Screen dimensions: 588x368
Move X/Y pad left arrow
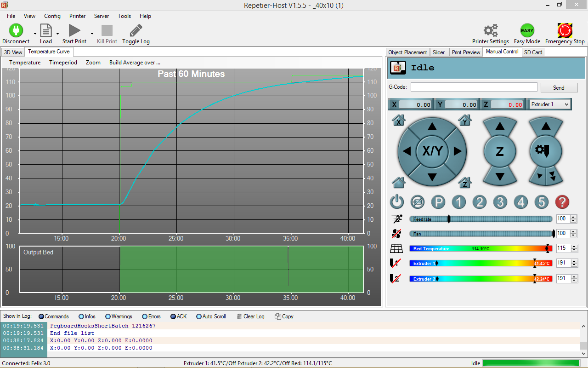(x=407, y=151)
